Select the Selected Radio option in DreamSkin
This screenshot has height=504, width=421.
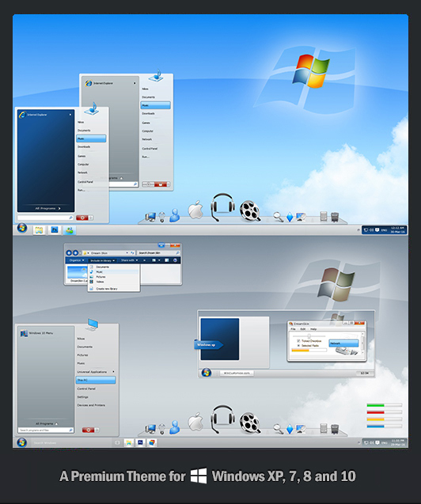298,346
